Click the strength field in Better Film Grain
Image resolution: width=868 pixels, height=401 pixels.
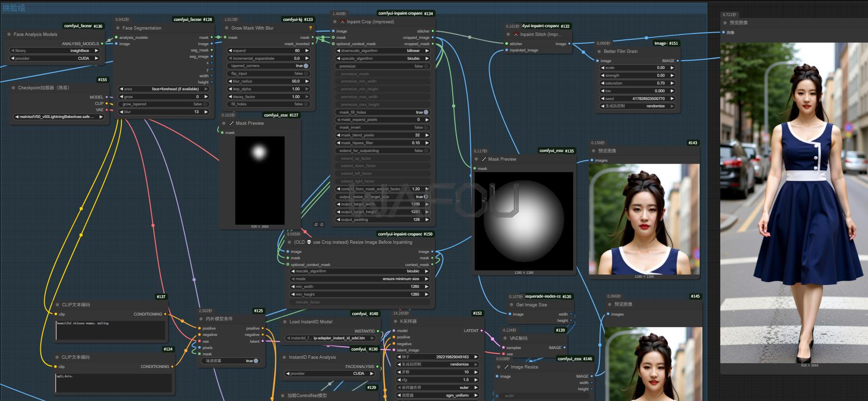(x=638, y=76)
